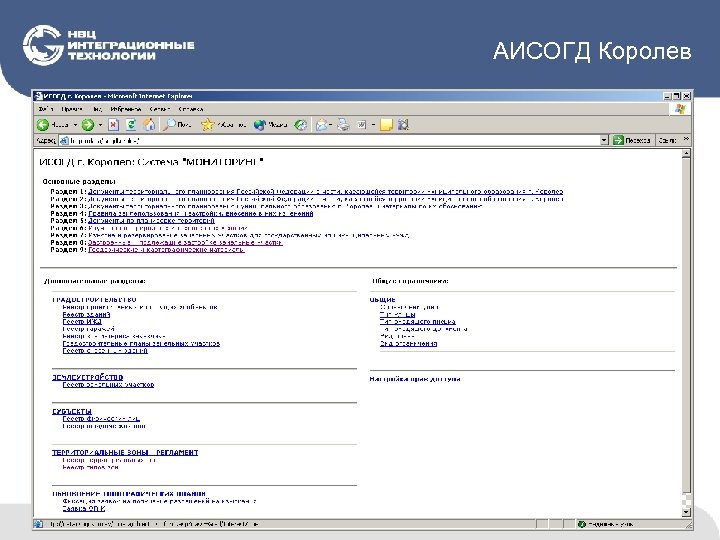Open the Раздел 1 documents link

326,192
